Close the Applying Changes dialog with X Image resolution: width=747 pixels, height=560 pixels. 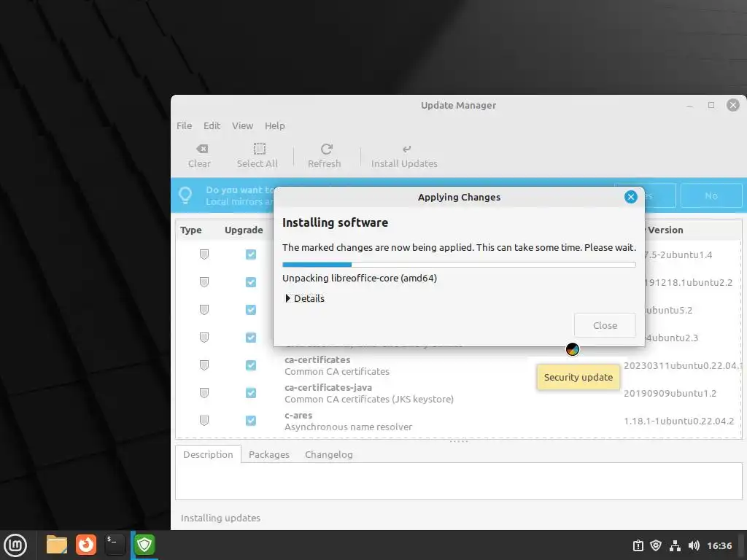pyautogui.click(x=631, y=197)
